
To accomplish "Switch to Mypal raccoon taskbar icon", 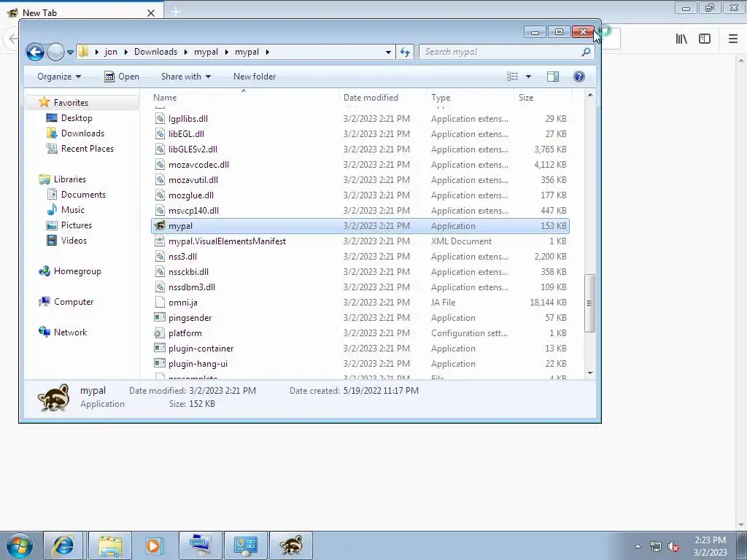I will click(x=291, y=545).
